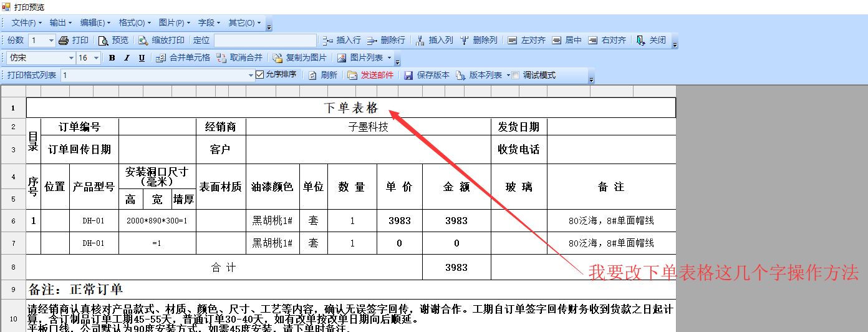Click the insert row icon
Screen dimensions: 868x332
coord(327,41)
